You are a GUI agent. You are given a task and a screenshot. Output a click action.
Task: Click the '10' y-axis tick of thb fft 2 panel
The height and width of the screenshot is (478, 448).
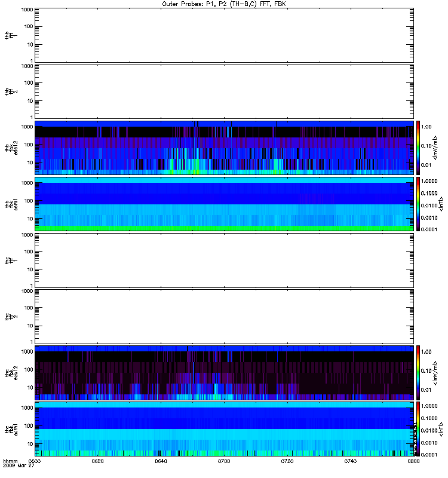pos(30,101)
